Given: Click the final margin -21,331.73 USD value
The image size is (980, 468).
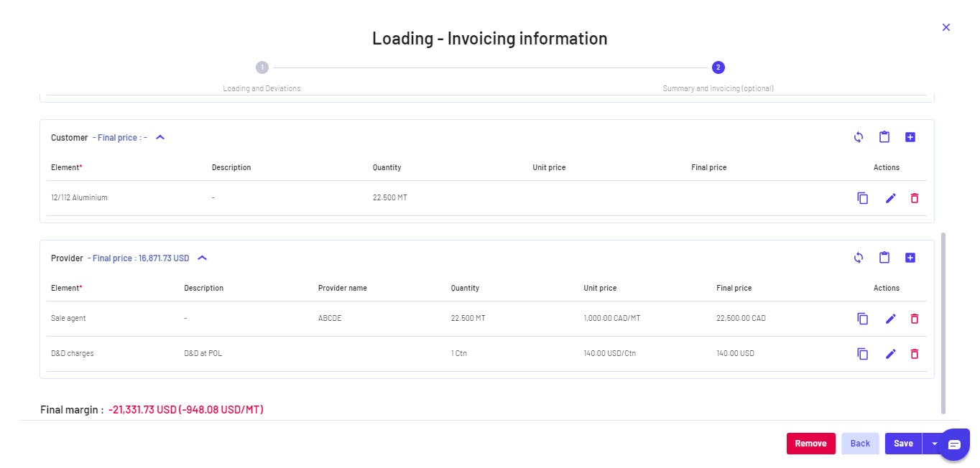Looking at the screenshot, I should 186,410.
